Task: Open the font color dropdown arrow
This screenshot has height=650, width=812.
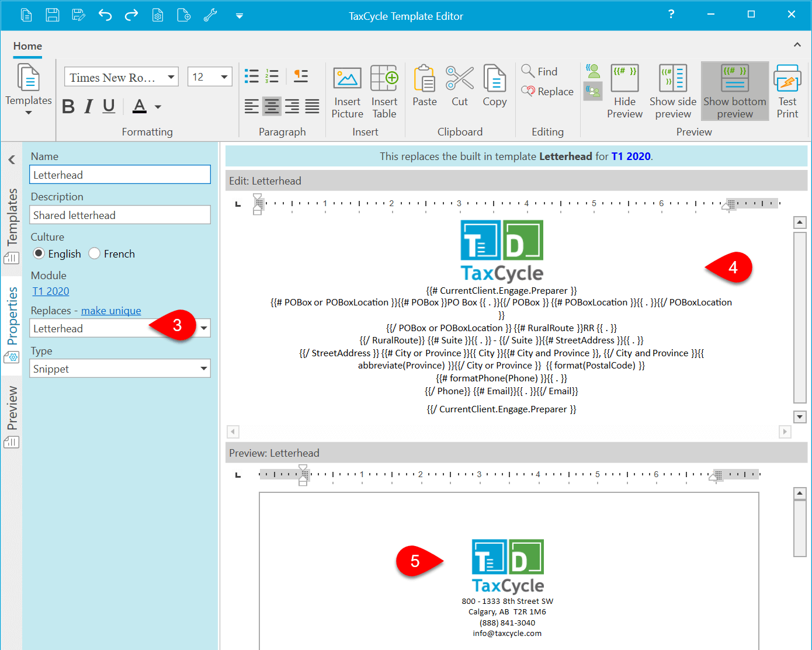Action: (x=158, y=107)
